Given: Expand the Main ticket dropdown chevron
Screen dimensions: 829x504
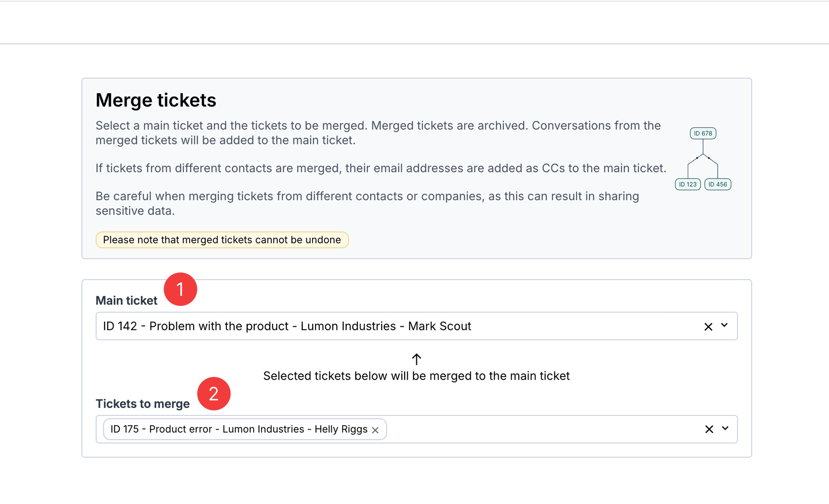Looking at the screenshot, I should pos(724,325).
